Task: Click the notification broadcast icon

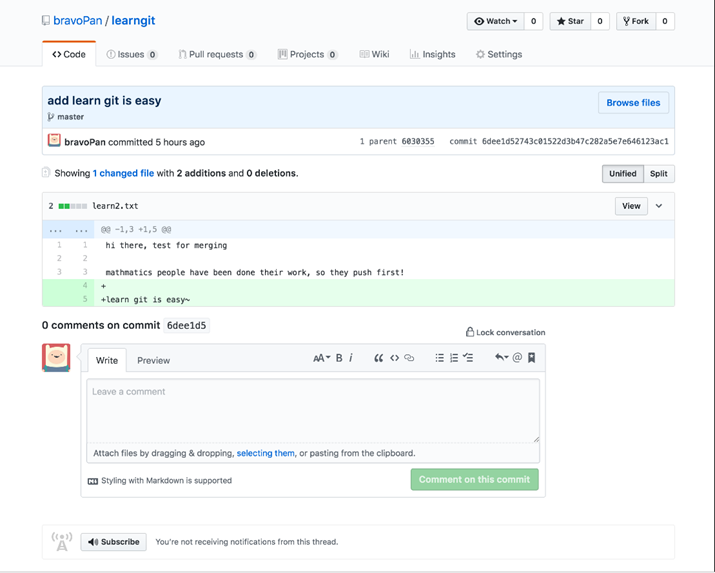Action: (62, 542)
